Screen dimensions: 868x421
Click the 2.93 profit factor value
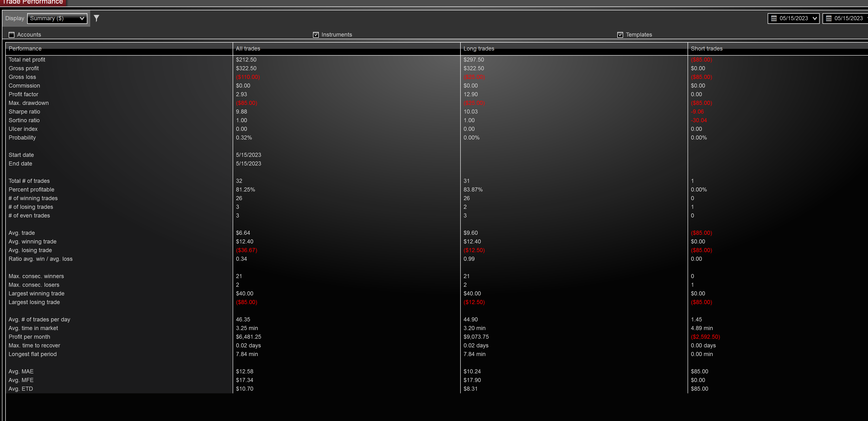point(241,94)
